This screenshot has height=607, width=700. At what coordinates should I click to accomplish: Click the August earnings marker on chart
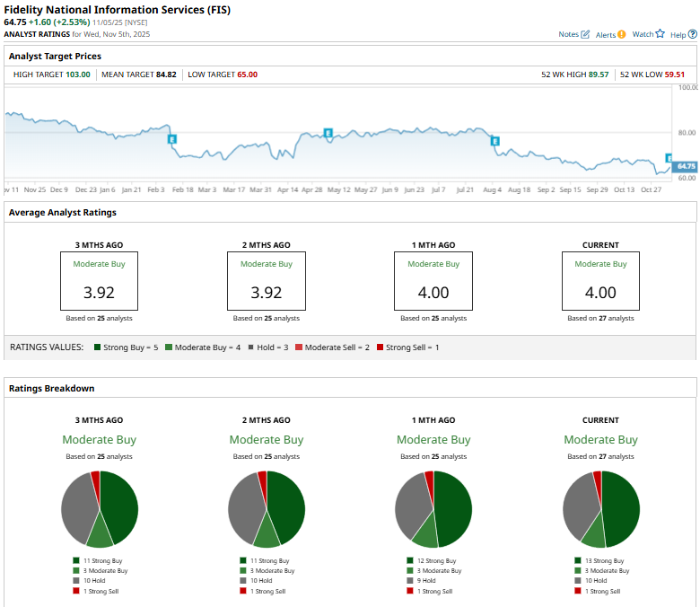click(x=494, y=140)
